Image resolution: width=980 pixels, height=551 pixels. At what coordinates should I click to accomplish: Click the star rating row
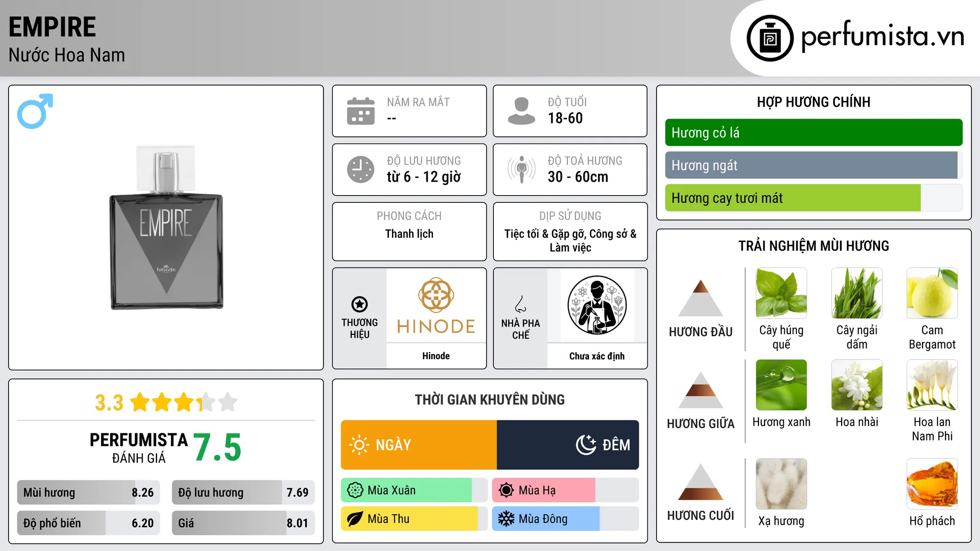pyautogui.click(x=184, y=402)
